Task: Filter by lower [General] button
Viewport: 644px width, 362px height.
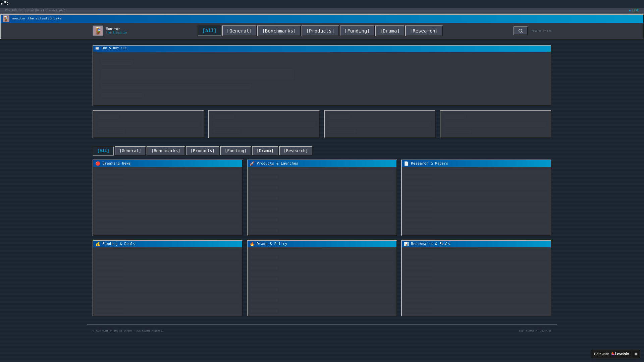Action: [130, 151]
